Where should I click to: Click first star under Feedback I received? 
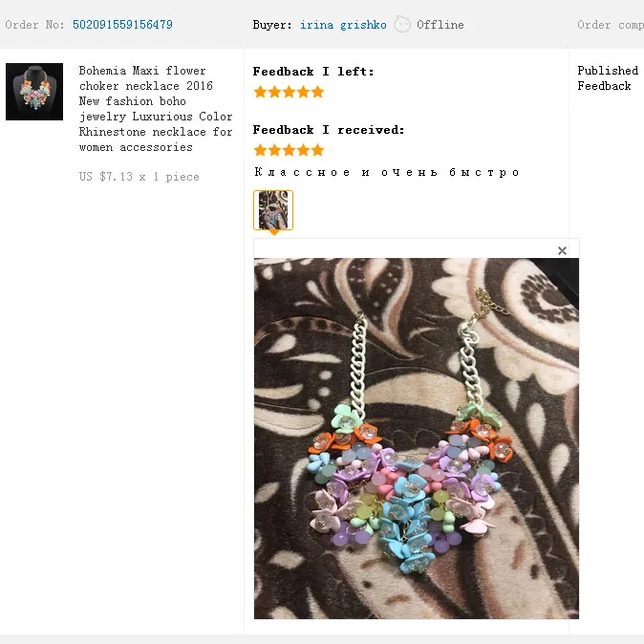coord(260,150)
